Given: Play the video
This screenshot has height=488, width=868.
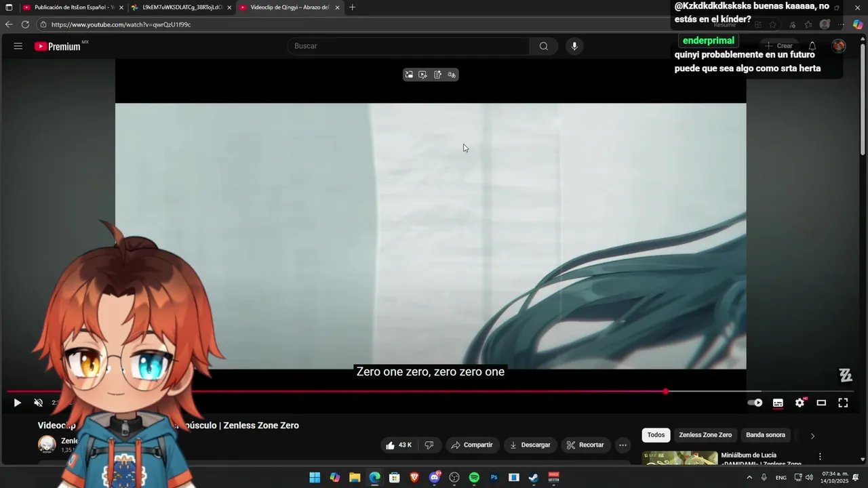Looking at the screenshot, I should click(18, 403).
